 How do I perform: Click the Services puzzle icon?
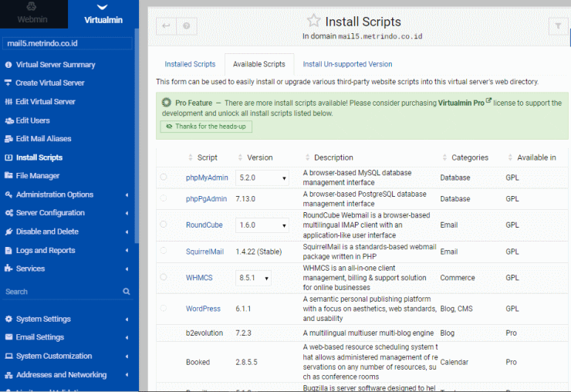[x=8, y=269]
